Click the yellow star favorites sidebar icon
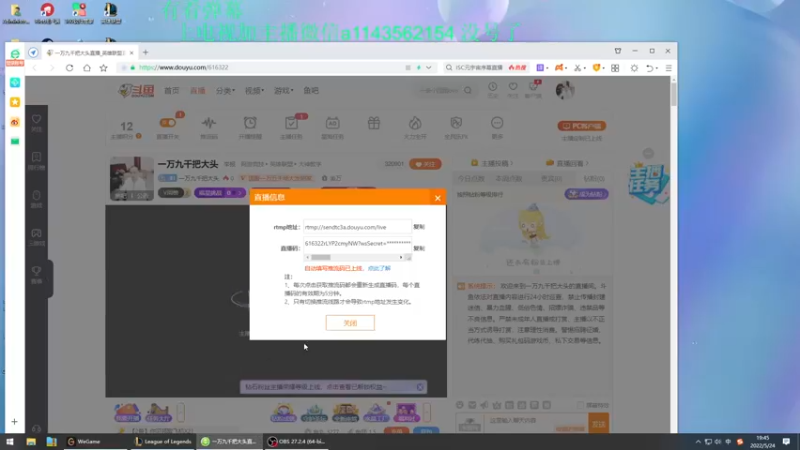Viewport: 800px width, 450px height. pos(15,102)
